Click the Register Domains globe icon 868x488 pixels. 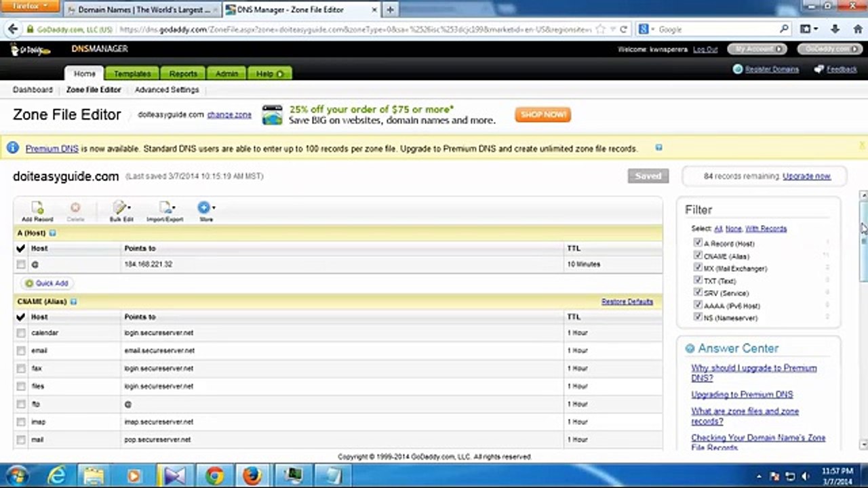point(738,69)
